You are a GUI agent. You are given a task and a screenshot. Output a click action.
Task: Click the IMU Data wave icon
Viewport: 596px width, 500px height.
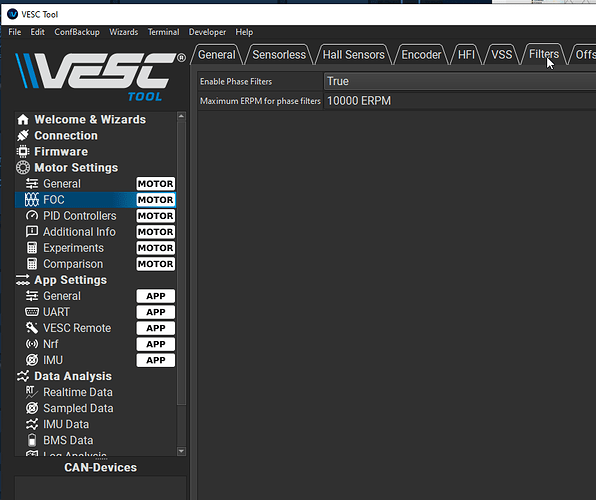tap(32, 424)
